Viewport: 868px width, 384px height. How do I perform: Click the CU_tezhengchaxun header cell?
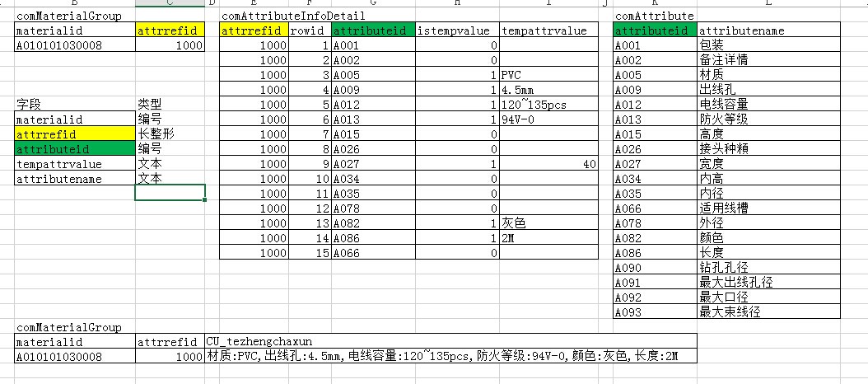[x=450, y=341]
